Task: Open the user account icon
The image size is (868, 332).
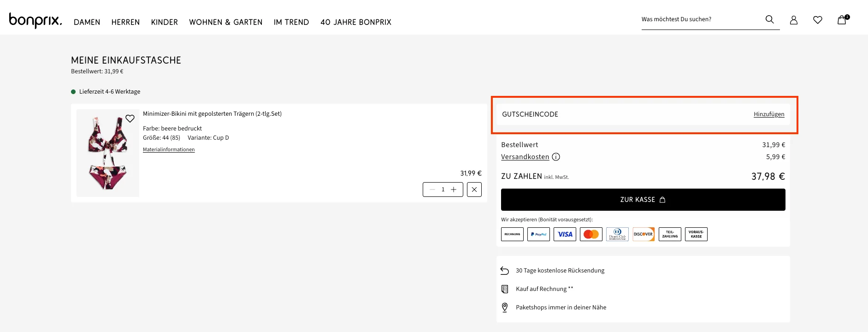Action: pos(794,20)
